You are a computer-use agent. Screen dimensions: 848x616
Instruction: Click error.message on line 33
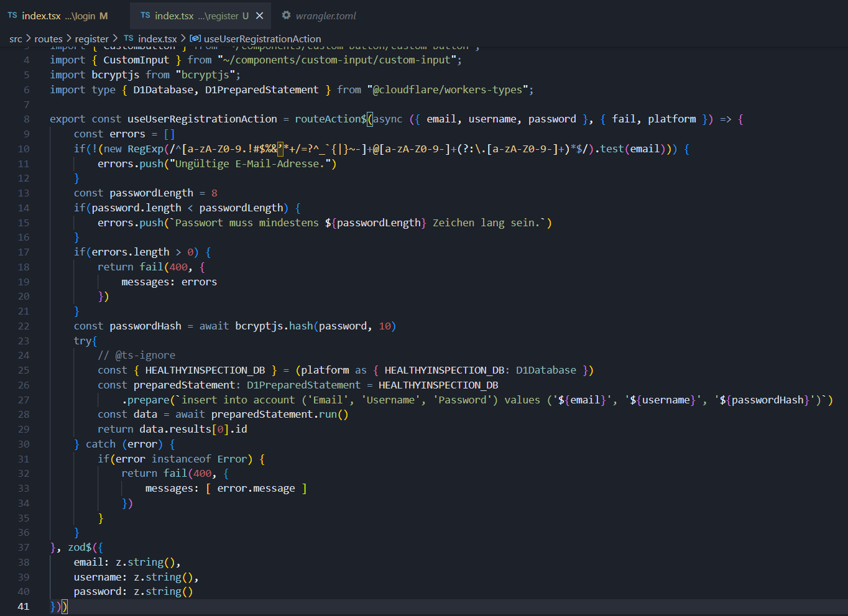coord(256,488)
